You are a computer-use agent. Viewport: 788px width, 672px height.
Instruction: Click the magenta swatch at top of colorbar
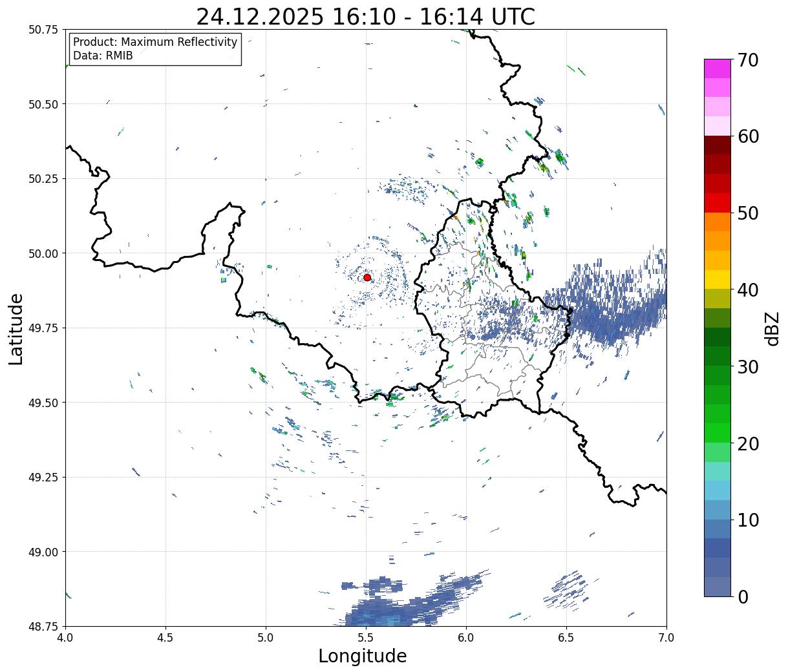click(718, 68)
